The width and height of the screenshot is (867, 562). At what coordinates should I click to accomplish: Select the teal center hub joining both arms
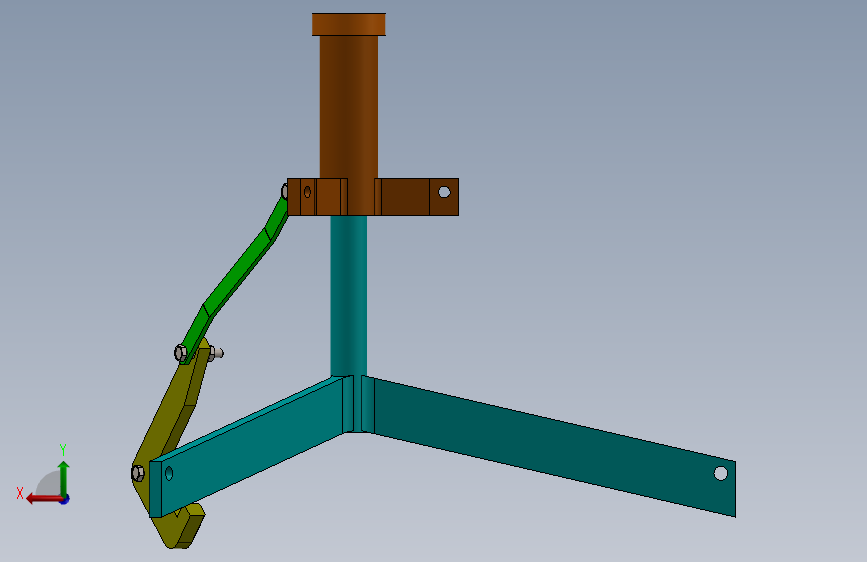click(x=358, y=404)
